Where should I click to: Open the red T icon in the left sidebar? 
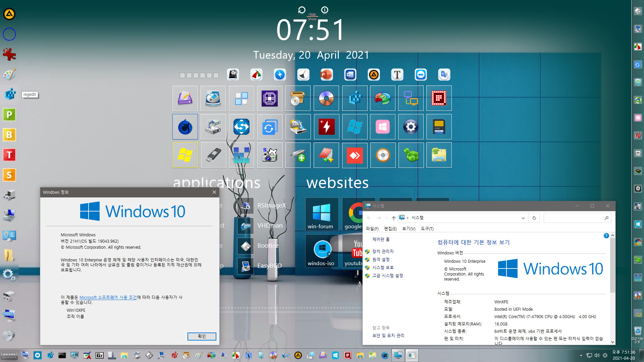[x=9, y=155]
